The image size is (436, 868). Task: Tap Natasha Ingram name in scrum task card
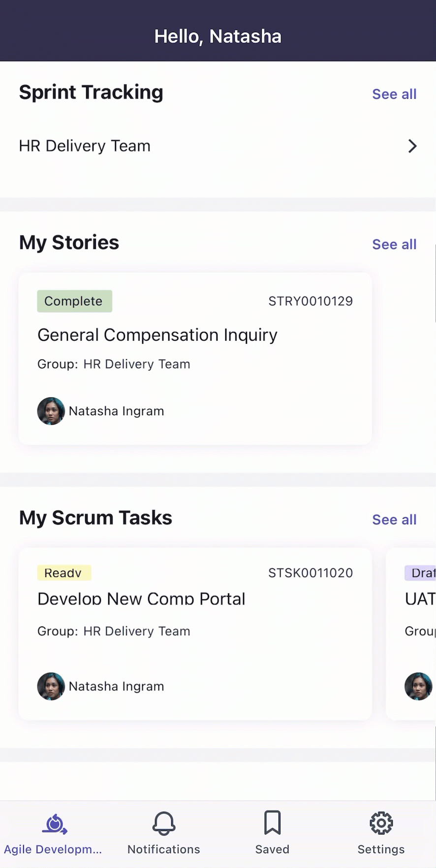[116, 686]
